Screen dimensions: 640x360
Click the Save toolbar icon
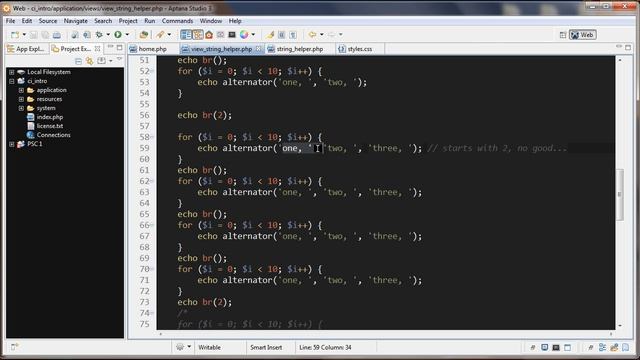(33, 35)
